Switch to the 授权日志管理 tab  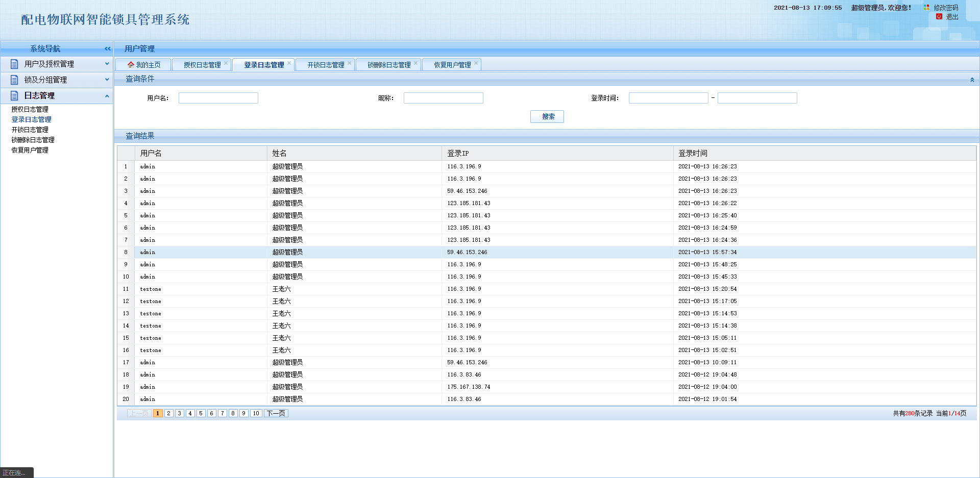click(202, 65)
